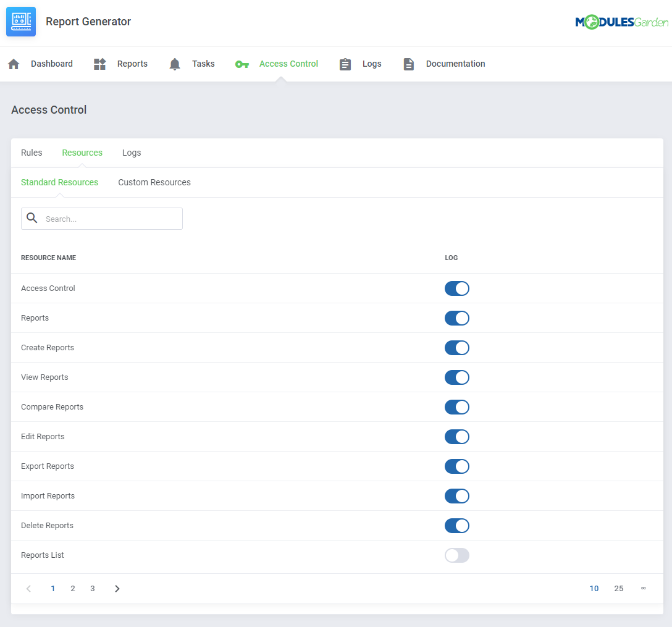The height and width of the screenshot is (627, 672).
Task: Click the 'Reports' resource name in table
Action: coord(35,318)
